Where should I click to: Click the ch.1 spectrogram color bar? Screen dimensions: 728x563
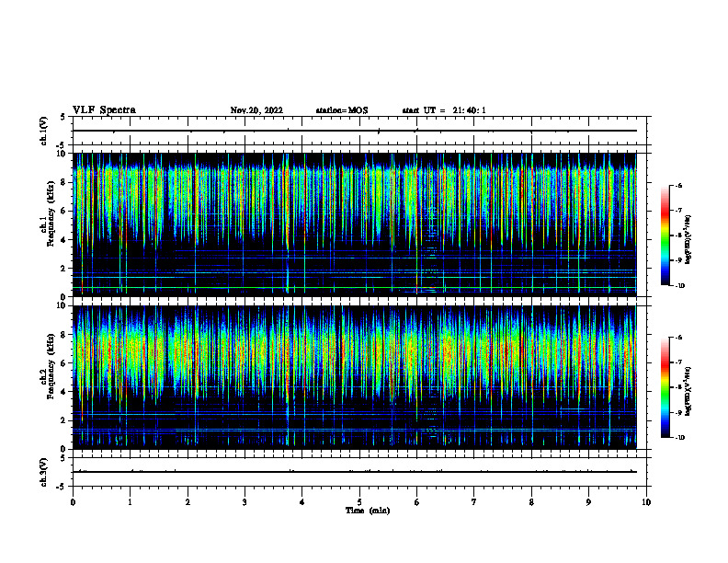(665, 236)
